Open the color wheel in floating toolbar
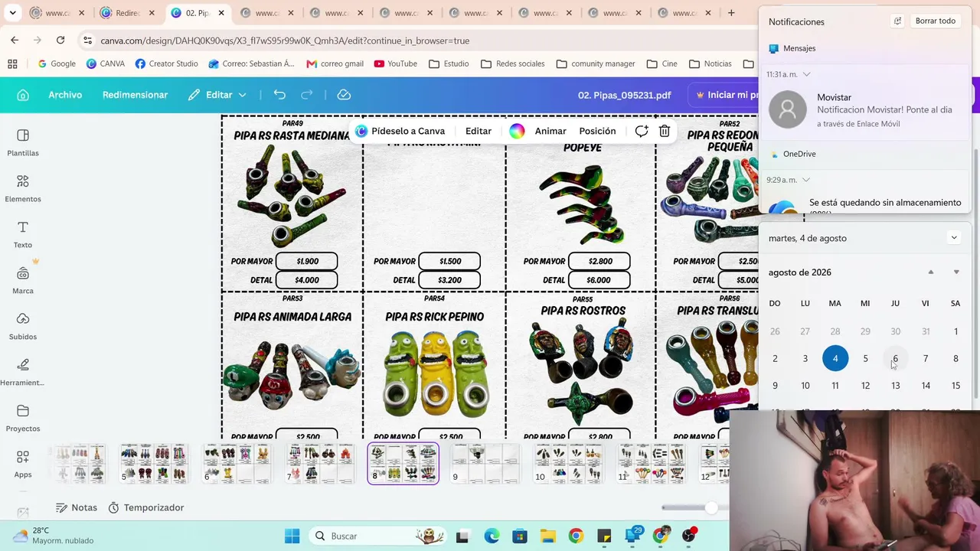The width and height of the screenshot is (980, 551). [517, 131]
